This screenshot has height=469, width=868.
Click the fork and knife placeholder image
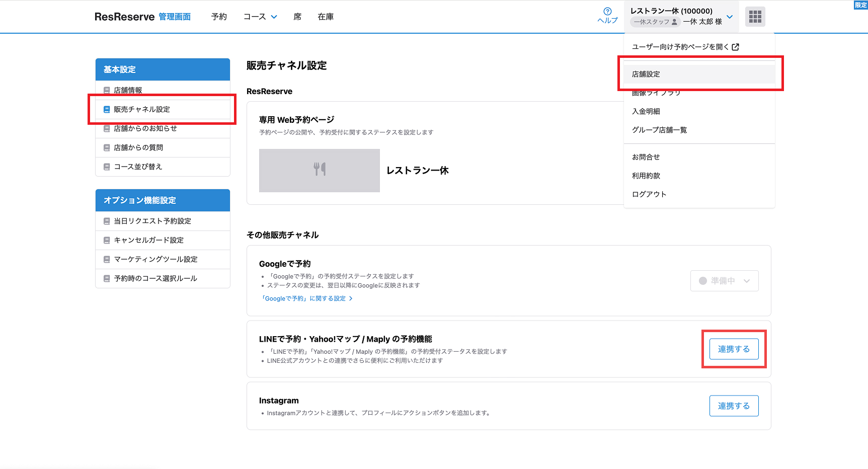[x=320, y=170]
